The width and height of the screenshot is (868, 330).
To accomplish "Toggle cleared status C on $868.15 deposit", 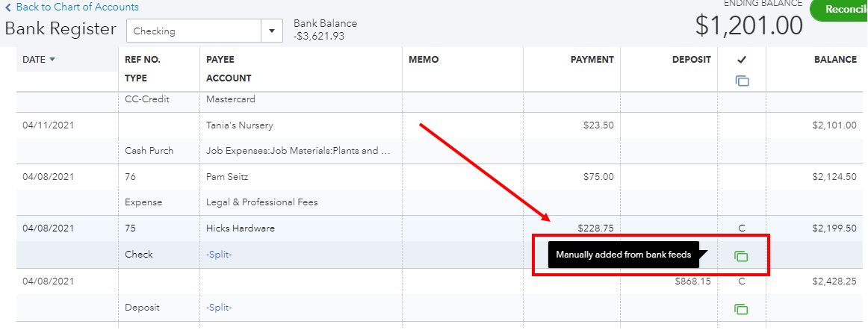I will pos(742,281).
